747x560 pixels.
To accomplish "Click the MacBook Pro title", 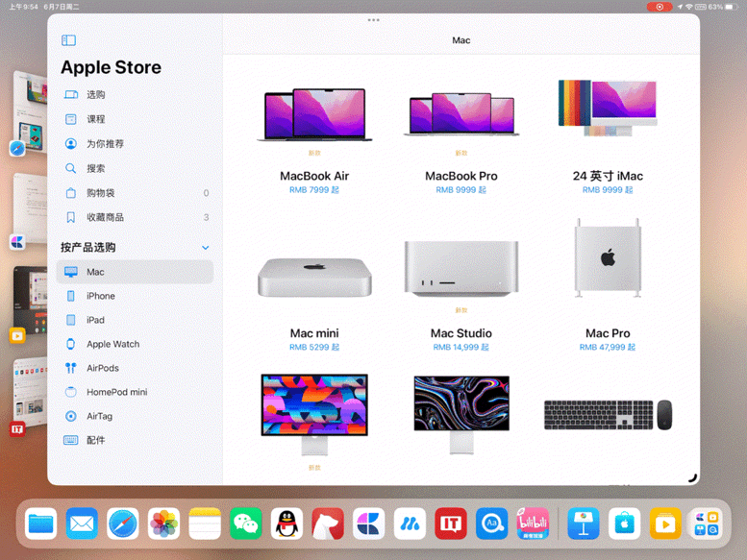I will (x=461, y=176).
